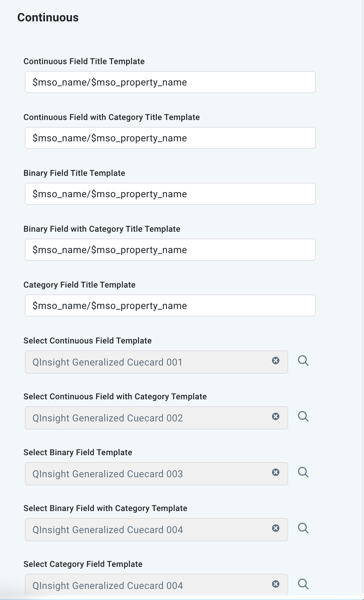Screen dimensions: 364x600
Task: Edit the Binary Field with Category Title Template
Action: (170, 250)
